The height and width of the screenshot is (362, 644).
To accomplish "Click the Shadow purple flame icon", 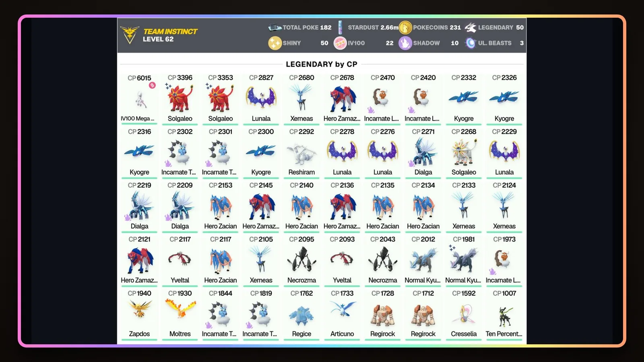I will coord(405,43).
